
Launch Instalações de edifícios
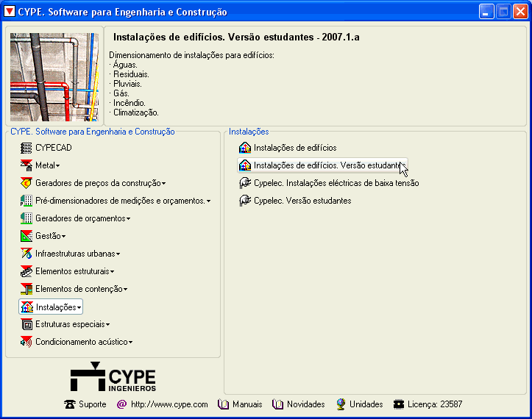(295, 148)
